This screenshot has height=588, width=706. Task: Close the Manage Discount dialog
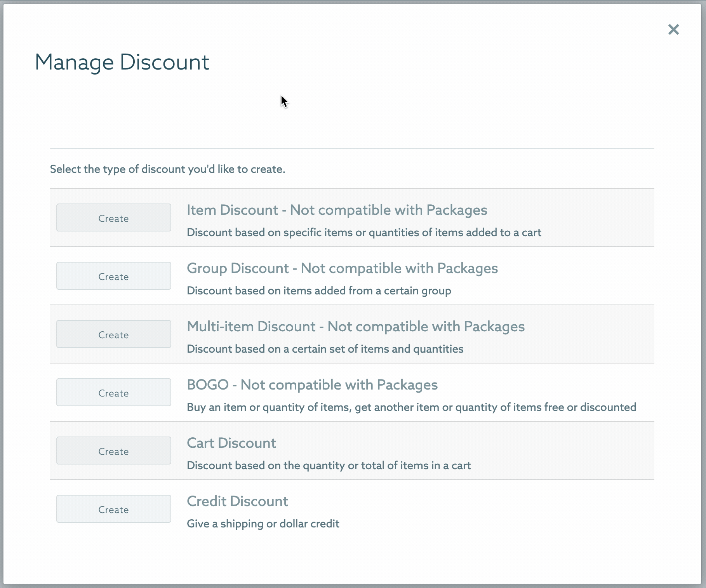(x=673, y=30)
